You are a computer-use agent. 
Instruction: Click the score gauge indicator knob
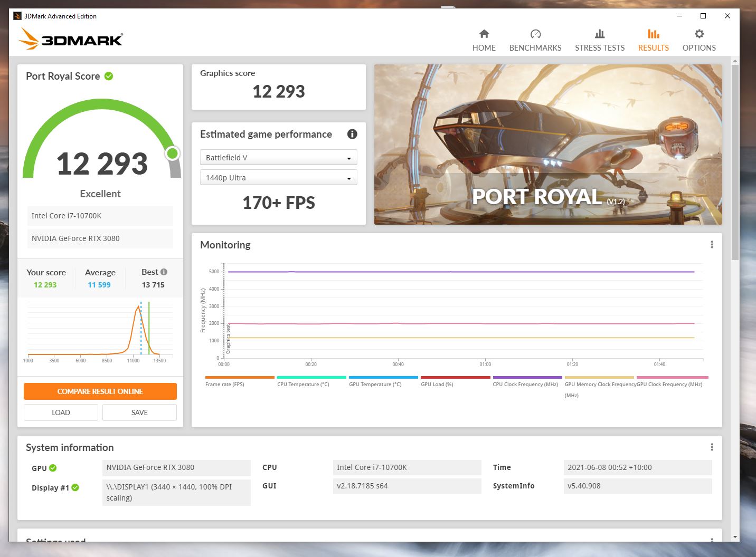point(172,153)
